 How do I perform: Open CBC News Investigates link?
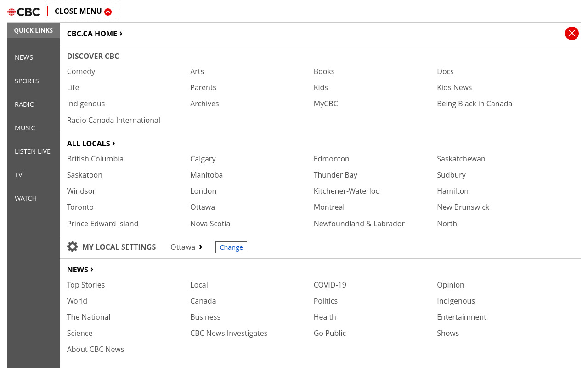coord(229,333)
